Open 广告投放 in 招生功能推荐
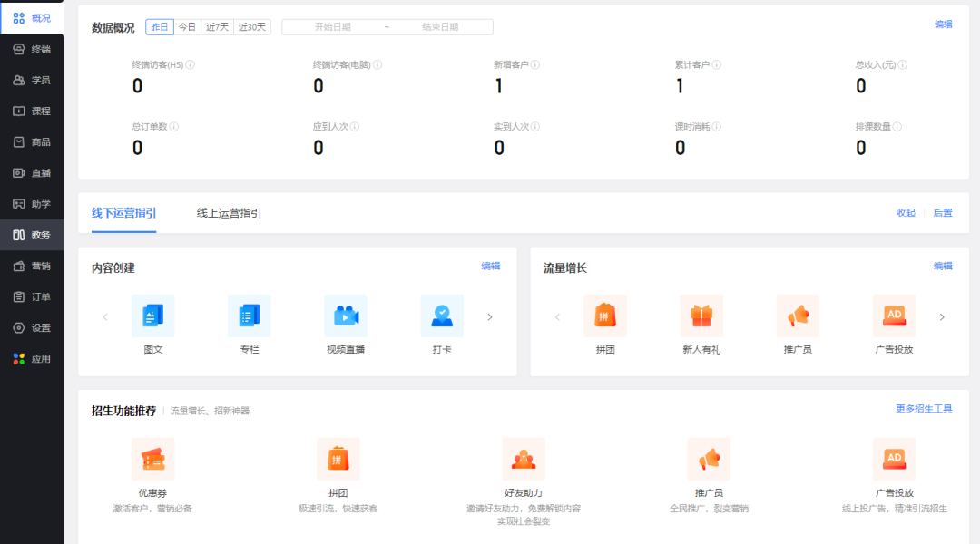Image resolution: width=980 pixels, height=544 pixels. click(895, 460)
